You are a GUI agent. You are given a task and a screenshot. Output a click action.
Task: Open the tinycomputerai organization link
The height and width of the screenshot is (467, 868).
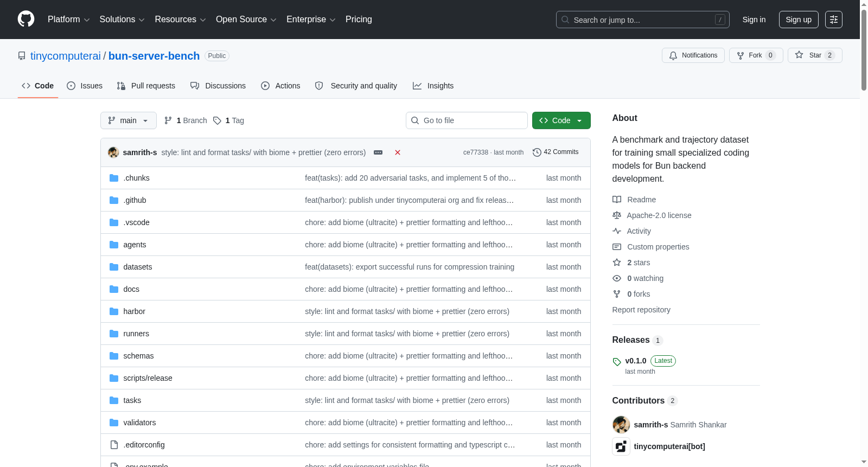66,56
